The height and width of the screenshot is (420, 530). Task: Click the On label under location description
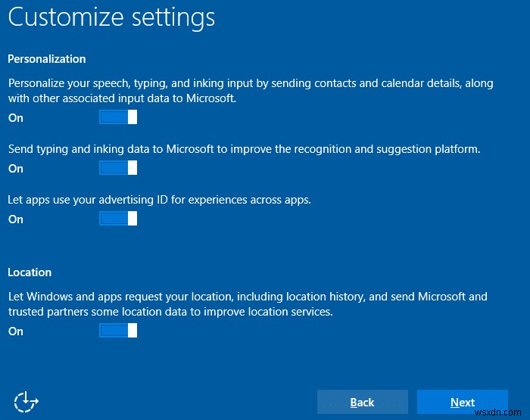[16, 331]
